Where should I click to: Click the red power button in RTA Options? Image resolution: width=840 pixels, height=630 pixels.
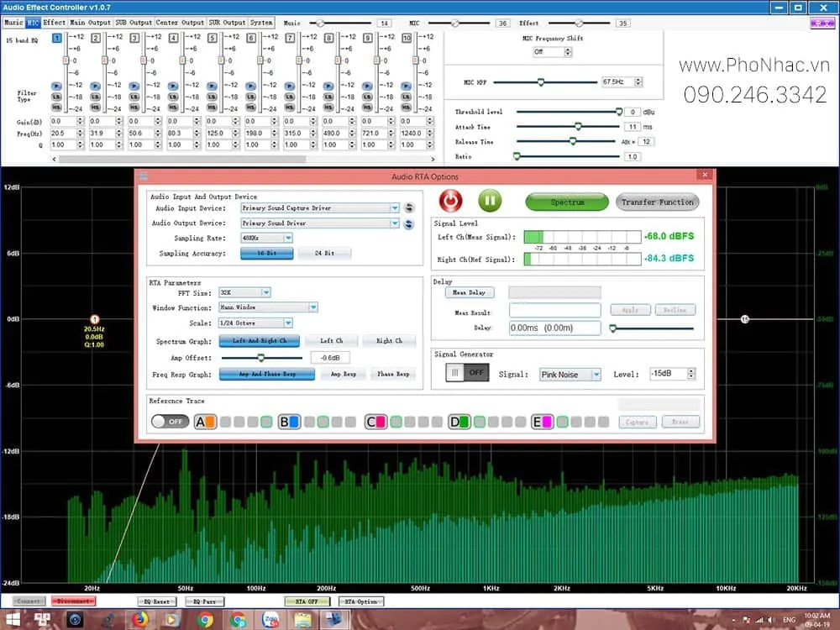tap(452, 201)
